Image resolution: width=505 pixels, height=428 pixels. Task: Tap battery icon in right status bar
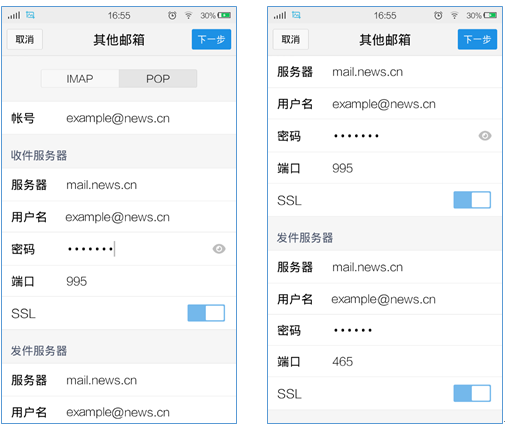[490, 15]
